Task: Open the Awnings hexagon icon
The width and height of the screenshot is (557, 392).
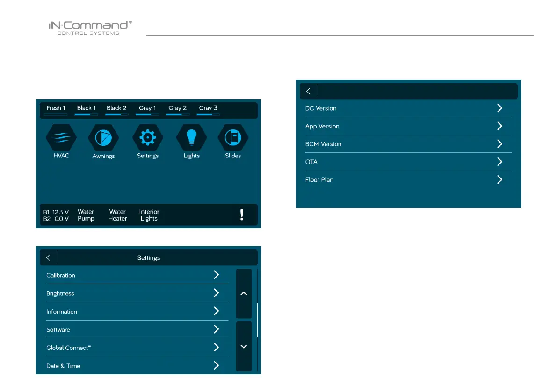Action: [103, 138]
